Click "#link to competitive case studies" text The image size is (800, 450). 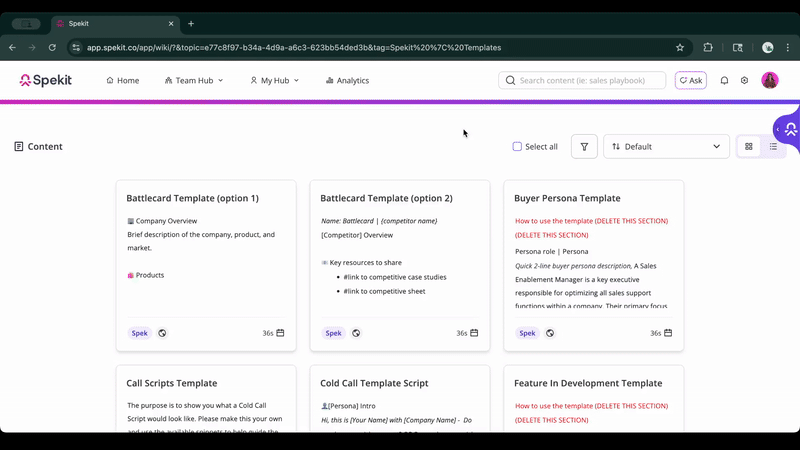(x=395, y=277)
